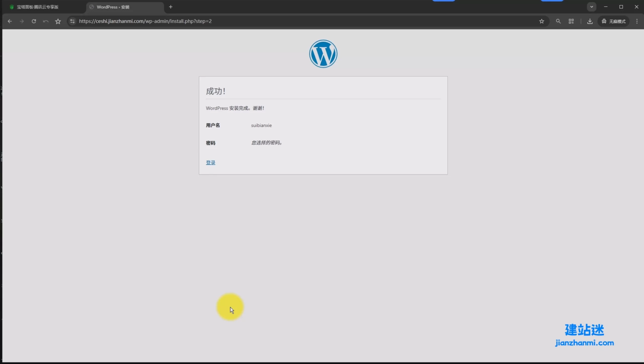This screenshot has height=364, width=644.
Task: Select the WordPress 安装 tab
Action: point(113,7)
